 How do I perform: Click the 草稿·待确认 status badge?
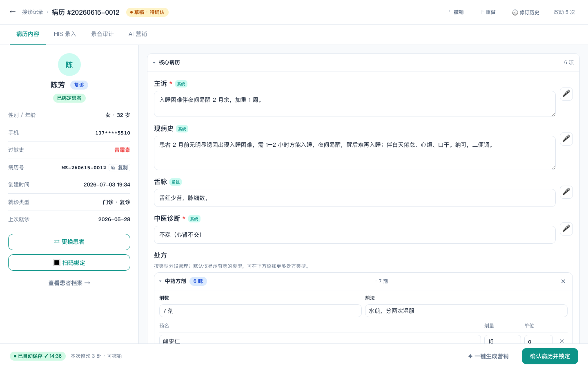pyautogui.click(x=147, y=12)
